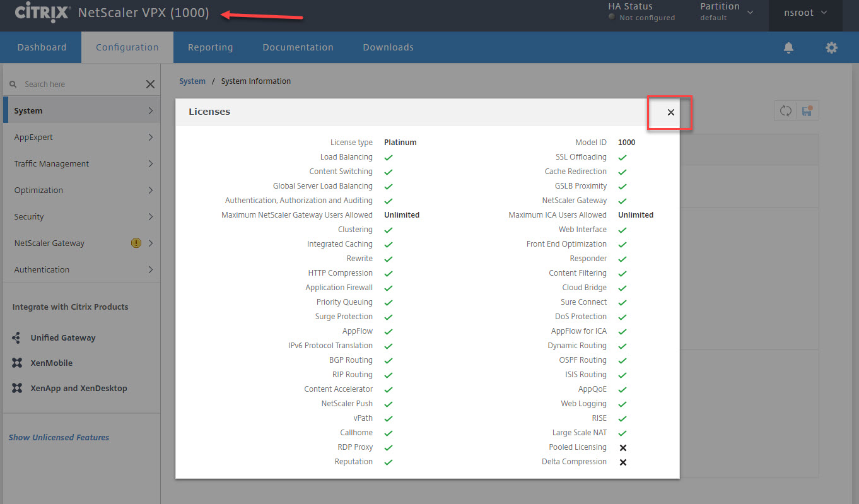
Task: Expand the System menu chevron
Action: pyautogui.click(x=150, y=110)
